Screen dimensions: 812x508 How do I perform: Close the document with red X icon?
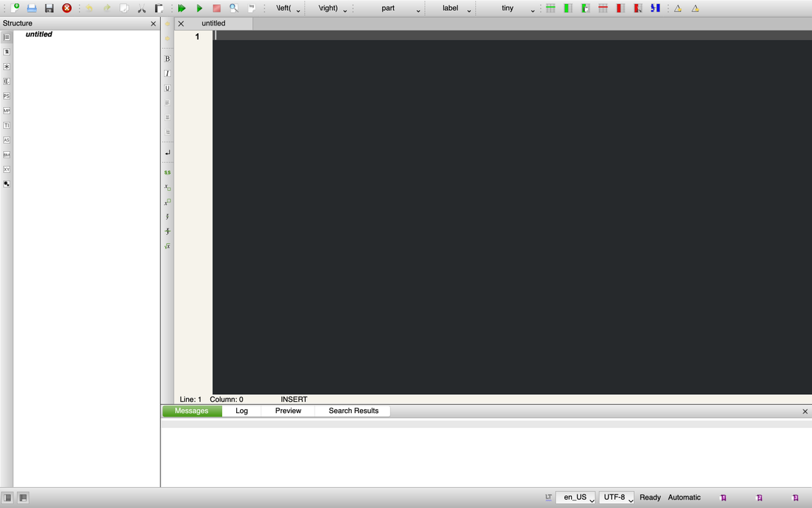[x=67, y=8]
